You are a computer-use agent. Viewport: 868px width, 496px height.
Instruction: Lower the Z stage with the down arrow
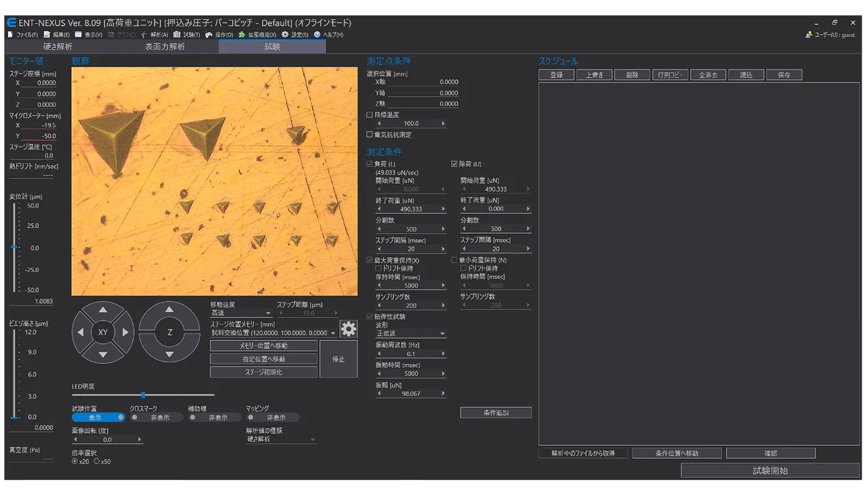170,355
